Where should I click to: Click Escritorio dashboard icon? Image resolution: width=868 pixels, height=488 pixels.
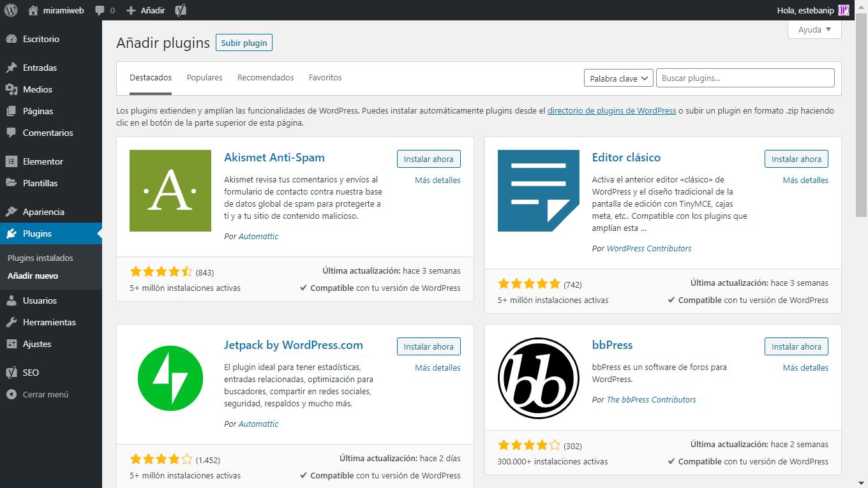[x=11, y=39]
